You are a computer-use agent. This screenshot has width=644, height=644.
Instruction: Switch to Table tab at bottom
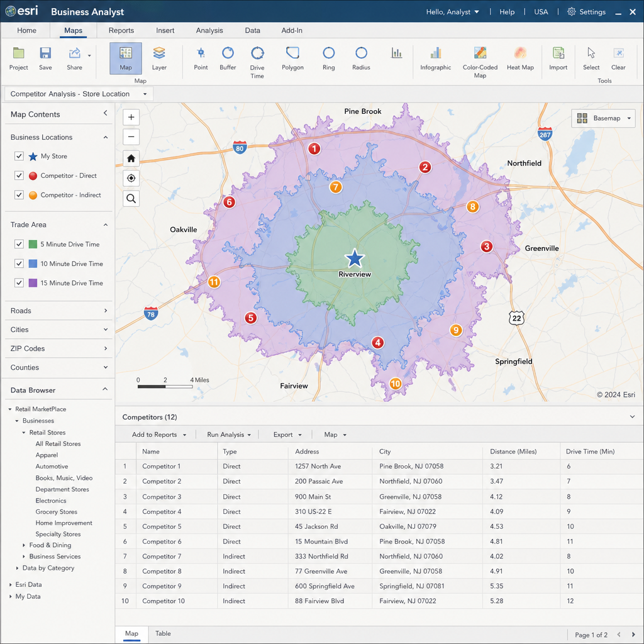(x=163, y=633)
